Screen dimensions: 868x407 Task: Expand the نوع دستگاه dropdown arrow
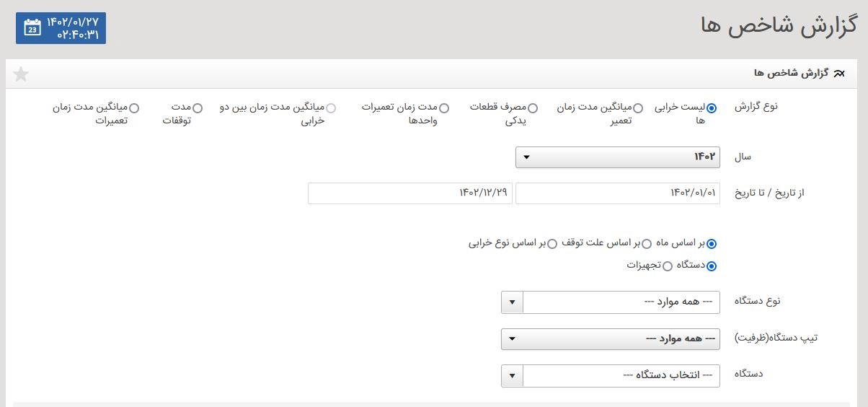tap(511, 302)
